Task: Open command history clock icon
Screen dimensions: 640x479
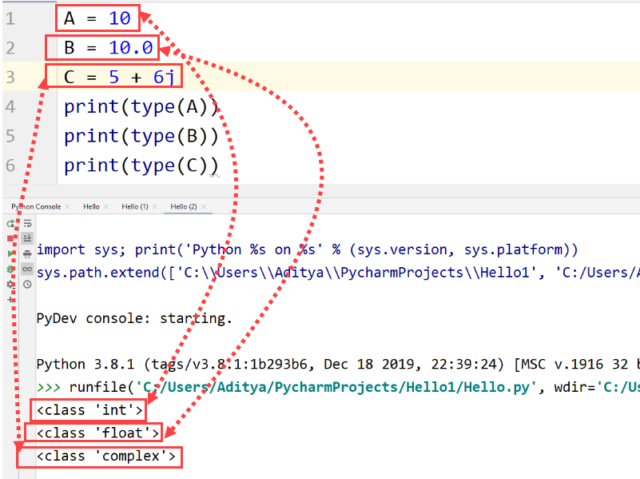Action: click(x=27, y=285)
